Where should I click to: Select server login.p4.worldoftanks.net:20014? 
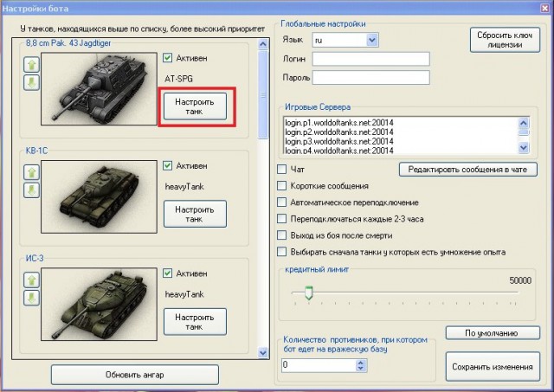339,151
